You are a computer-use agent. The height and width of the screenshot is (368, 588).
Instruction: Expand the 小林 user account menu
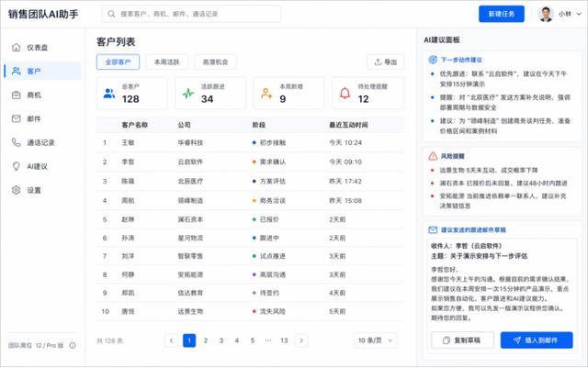pyautogui.click(x=560, y=14)
